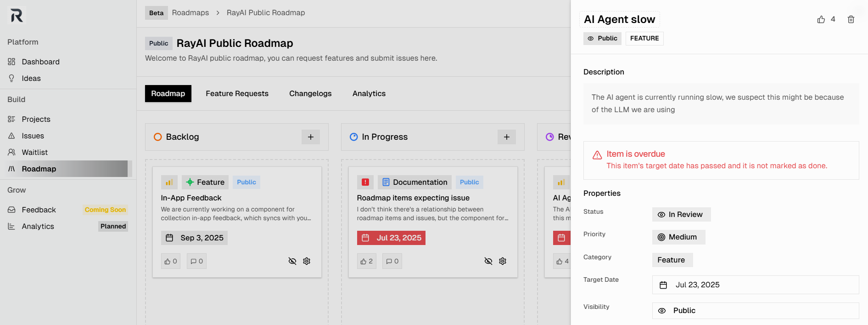Viewport: 868px width, 325px height.
Task: Open the Medium priority dropdown
Action: tap(678, 237)
